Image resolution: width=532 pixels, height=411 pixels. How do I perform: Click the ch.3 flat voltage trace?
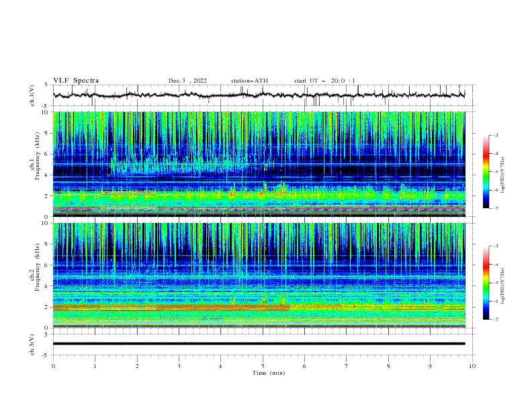point(259,344)
